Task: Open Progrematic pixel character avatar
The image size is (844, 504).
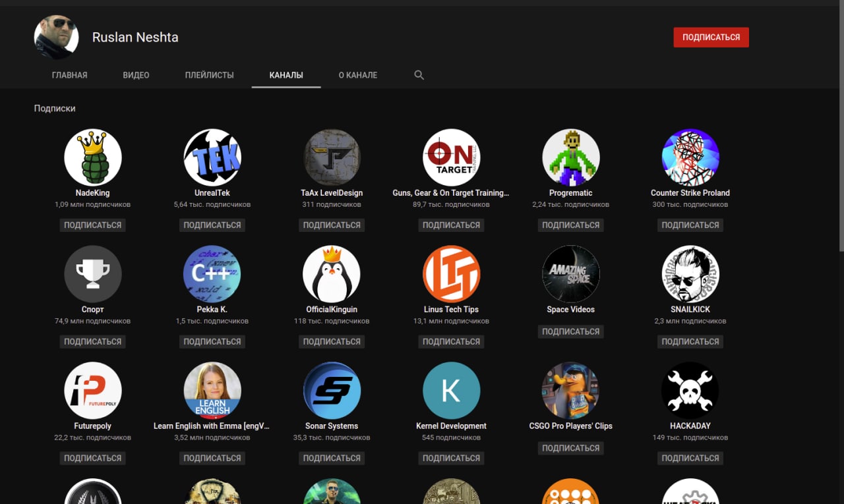Action: 571,157
